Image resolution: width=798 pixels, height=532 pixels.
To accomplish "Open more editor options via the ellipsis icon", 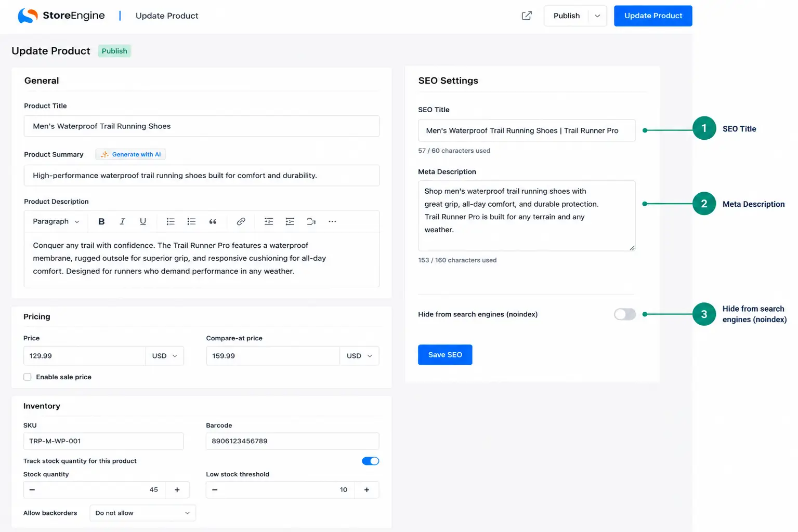I will point(332,221).
